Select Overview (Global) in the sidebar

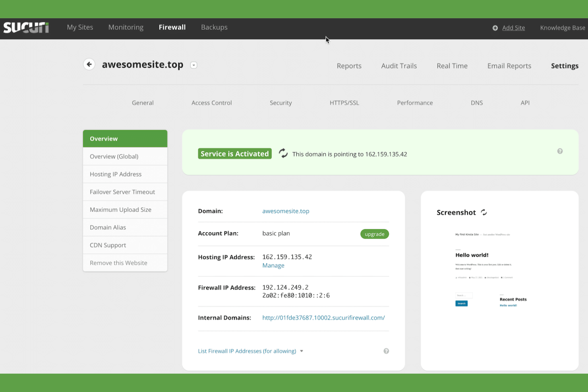(125, 156)
